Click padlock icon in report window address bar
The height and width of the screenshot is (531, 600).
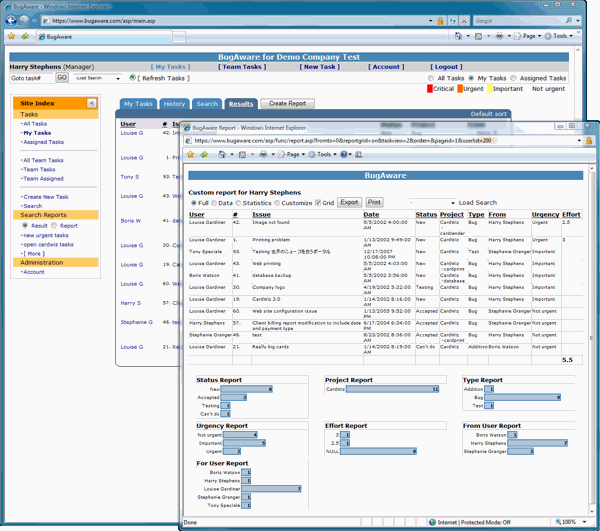tap(589, 141)
